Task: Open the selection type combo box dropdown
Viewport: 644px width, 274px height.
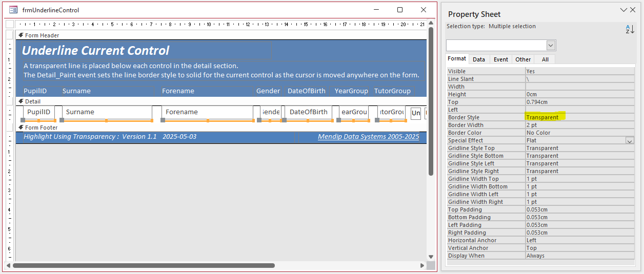Action: click(551, 46)
